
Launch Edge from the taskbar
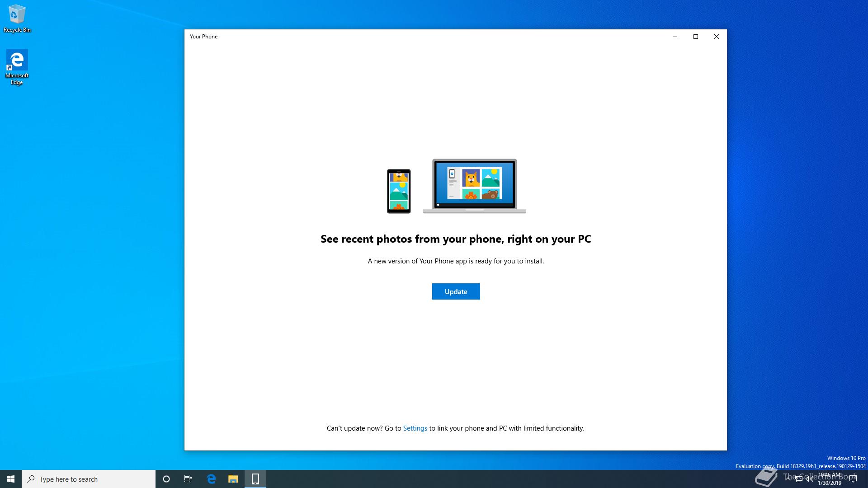(x=211, y=479)
